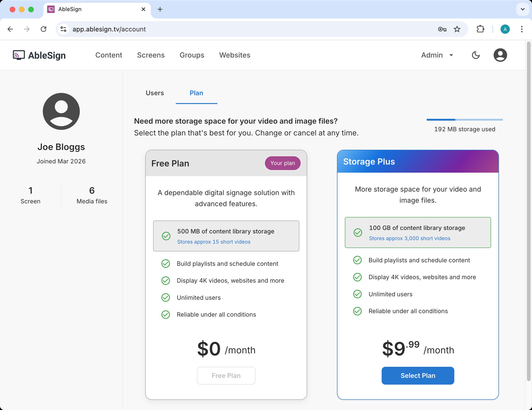Viewport: 532px width, 410px height.
Task: Open the tab search chevron dropdown
Action: pos(522,9)
